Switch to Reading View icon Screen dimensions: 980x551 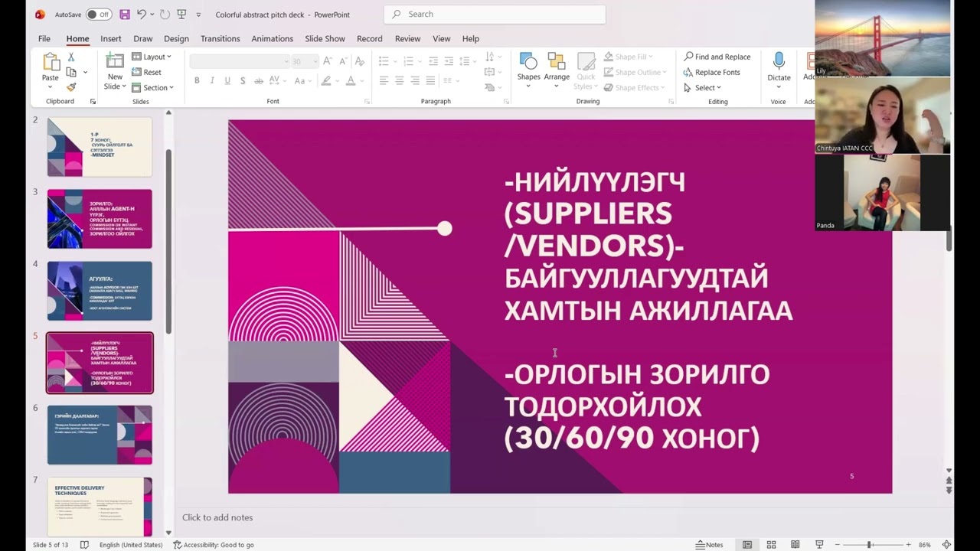pos(795,545)
